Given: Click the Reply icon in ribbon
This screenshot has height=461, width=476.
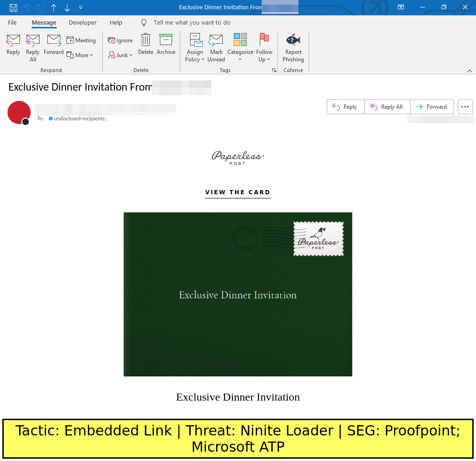Looking at the screenshot, I should click(13, 45).
